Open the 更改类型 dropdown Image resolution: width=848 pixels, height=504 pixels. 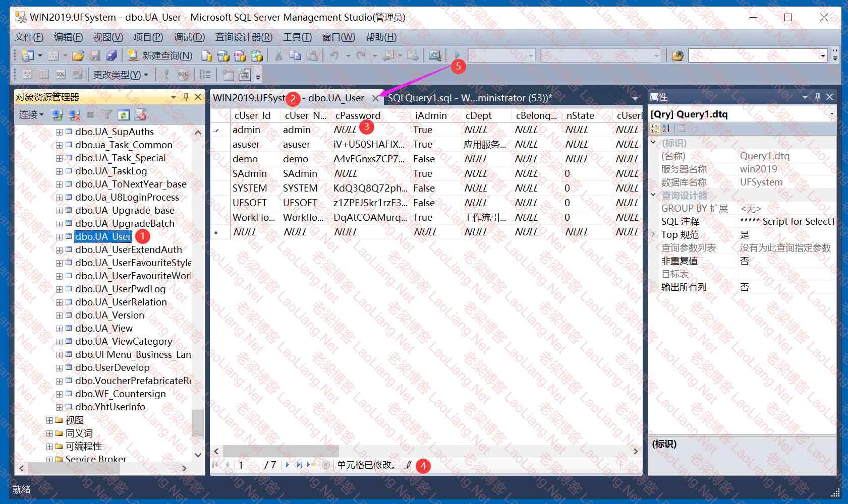[121, 75]
